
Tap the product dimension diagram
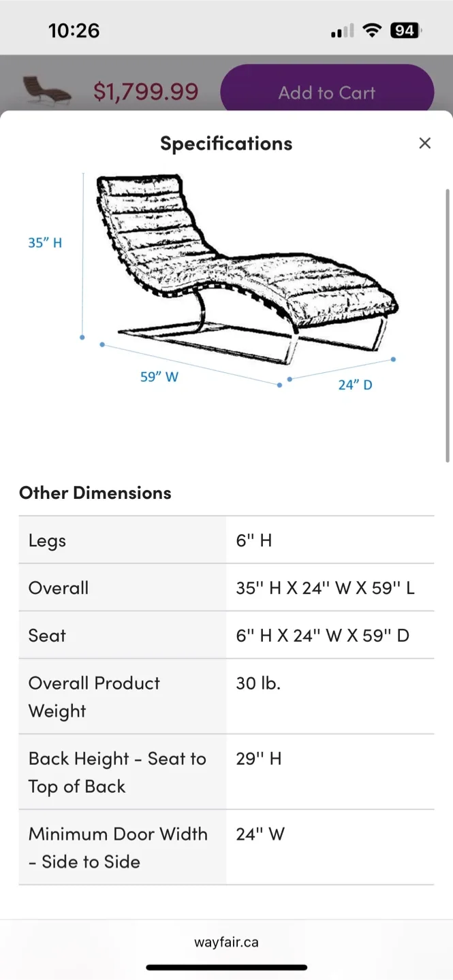238,272
